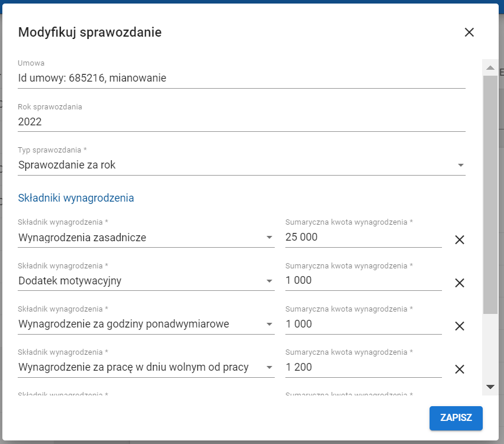Focus the amount field showing 1 200
This screenshot has width=504, height=444.
coord(363,367)
